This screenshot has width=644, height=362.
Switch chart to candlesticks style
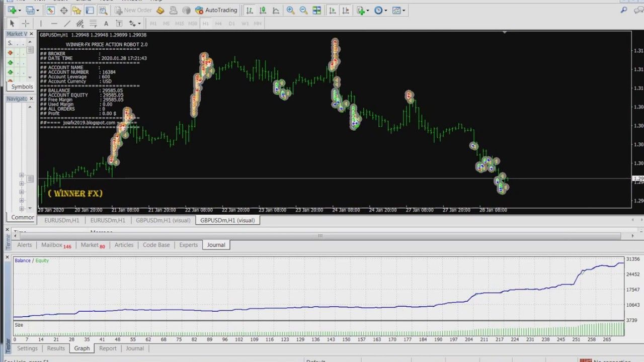click(x=263, y=10)
